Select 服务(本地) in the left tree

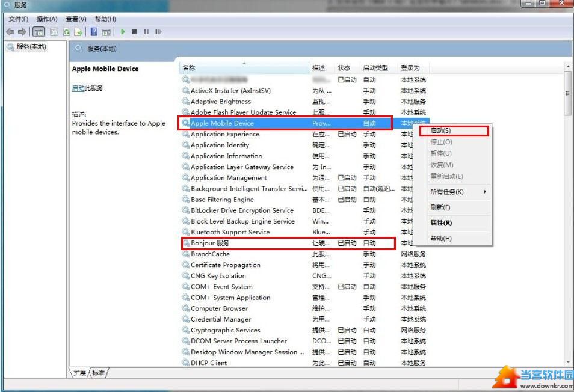[31, 46]
